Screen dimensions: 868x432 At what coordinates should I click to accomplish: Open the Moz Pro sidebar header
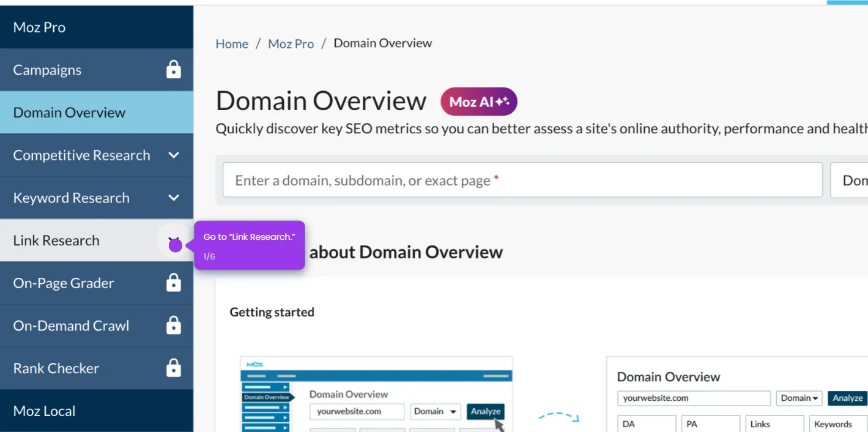[97, 27]
